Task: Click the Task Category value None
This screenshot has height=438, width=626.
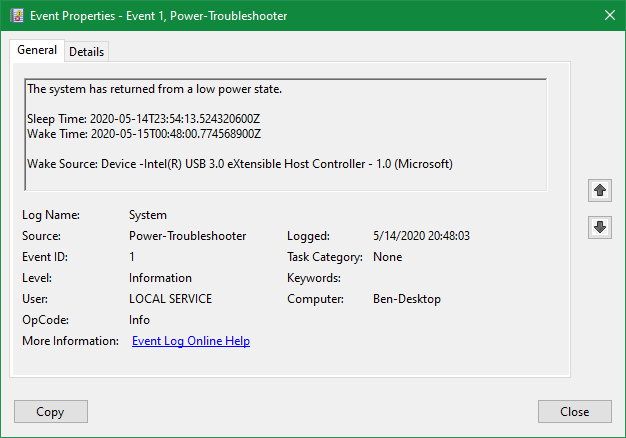Action: point(387,257)
